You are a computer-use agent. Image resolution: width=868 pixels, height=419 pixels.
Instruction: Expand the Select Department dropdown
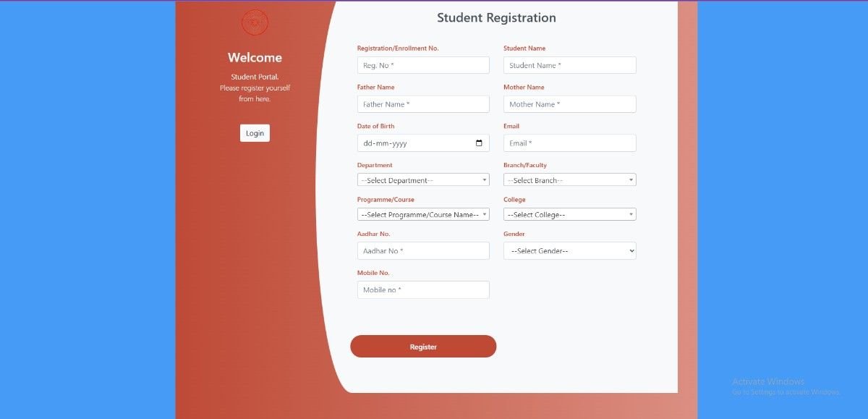click(x=423, y=180)
